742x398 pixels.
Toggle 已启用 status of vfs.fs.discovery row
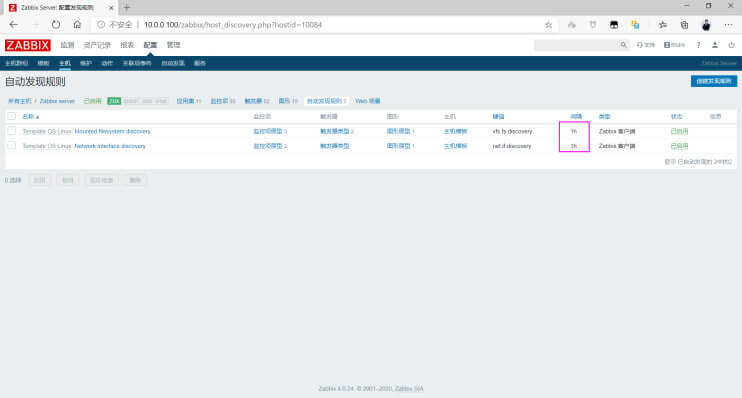click(679, 131)
